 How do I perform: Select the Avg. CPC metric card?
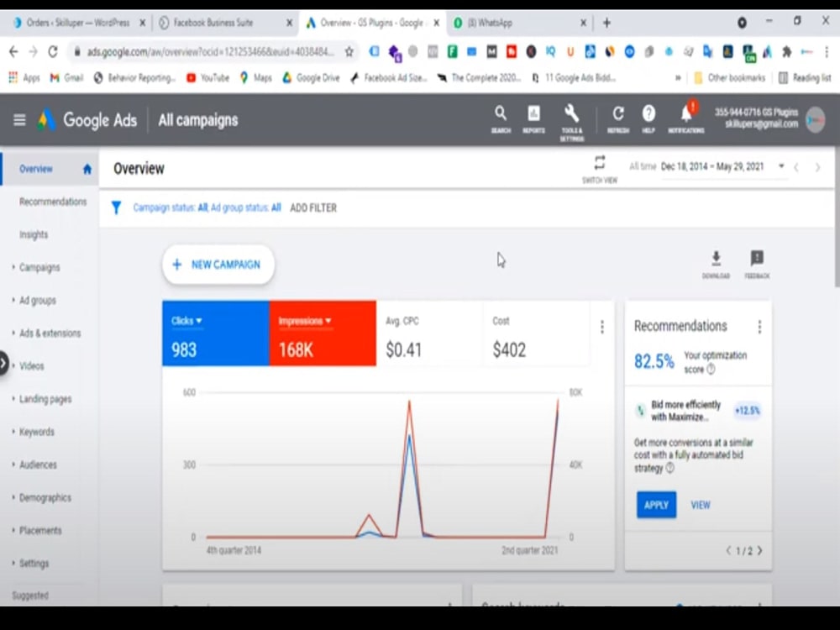coord(429,333)
